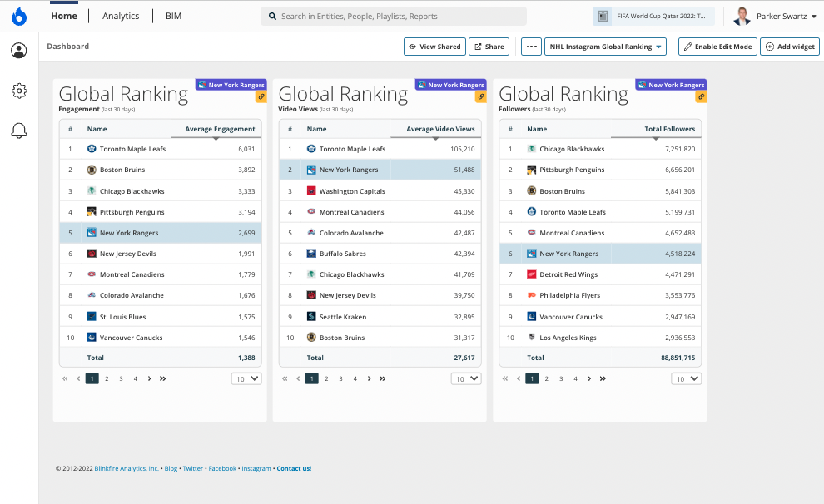Open the settings gear in sidebar
824x504 pixels.
click(19, 91)
